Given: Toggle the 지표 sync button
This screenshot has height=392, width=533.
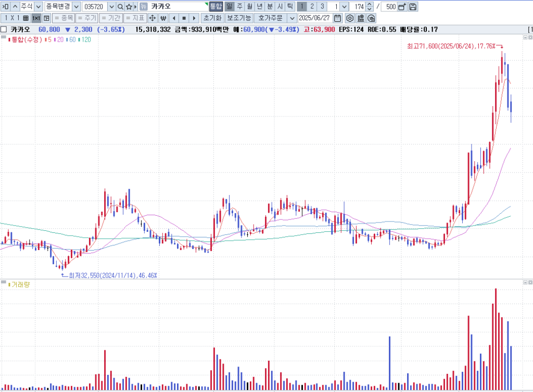Looking at the screenshot, I should point(134,18).
